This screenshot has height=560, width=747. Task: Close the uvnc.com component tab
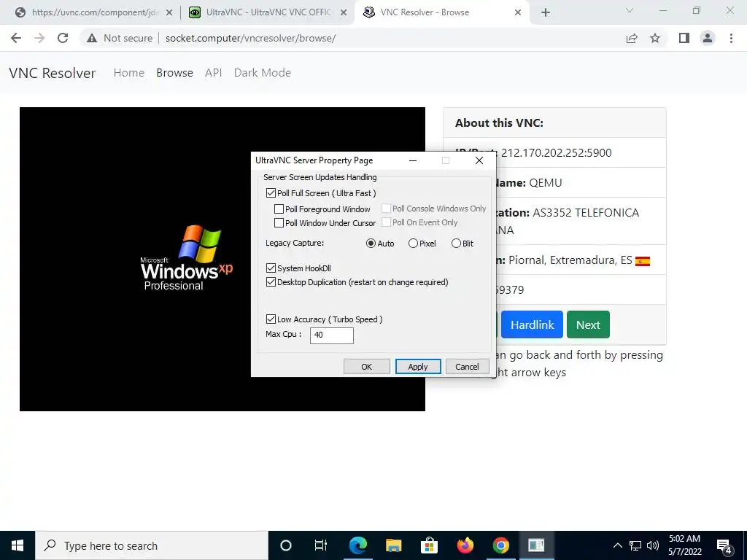169,13
